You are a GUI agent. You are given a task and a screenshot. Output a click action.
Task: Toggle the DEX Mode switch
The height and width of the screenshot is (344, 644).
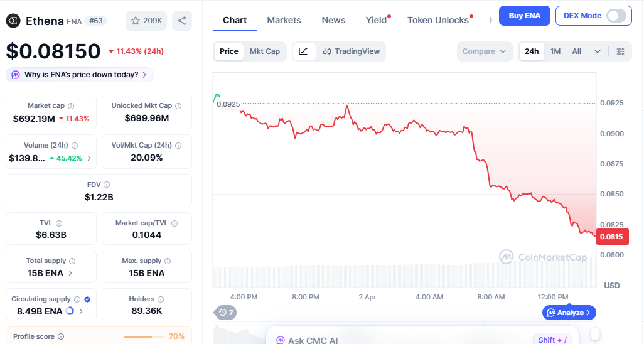[616, 16]
